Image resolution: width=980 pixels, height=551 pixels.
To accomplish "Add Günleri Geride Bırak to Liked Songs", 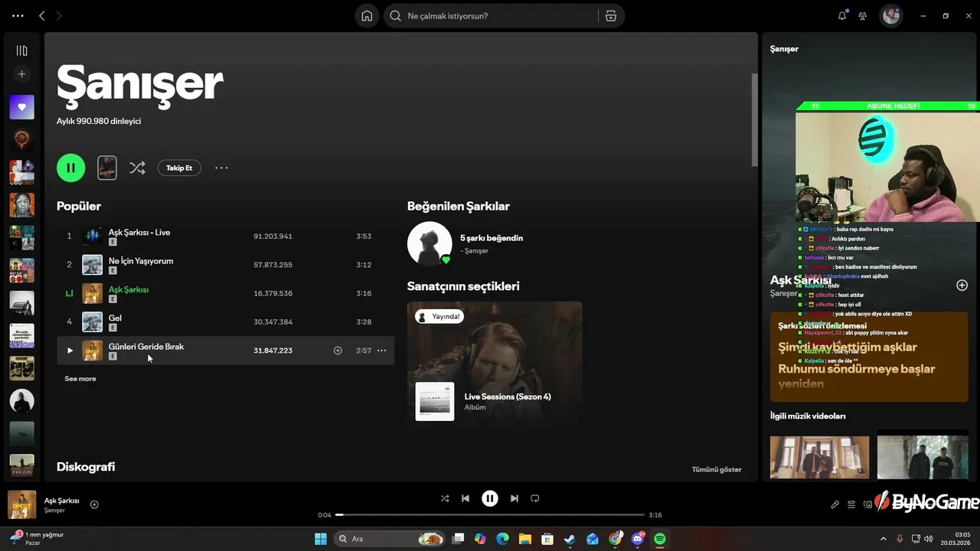I will tap(338, 350).
